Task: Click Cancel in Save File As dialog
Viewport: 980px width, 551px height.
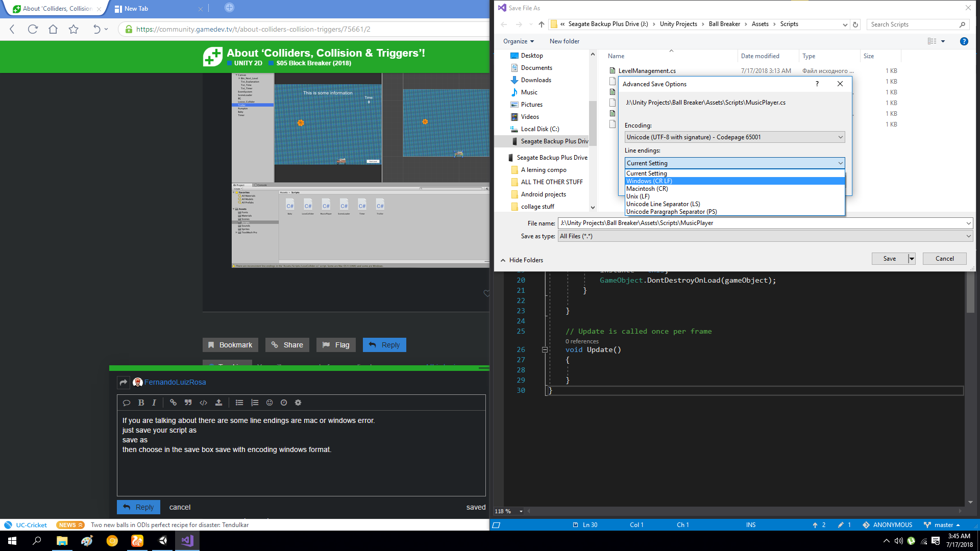Action: point(945,259)
